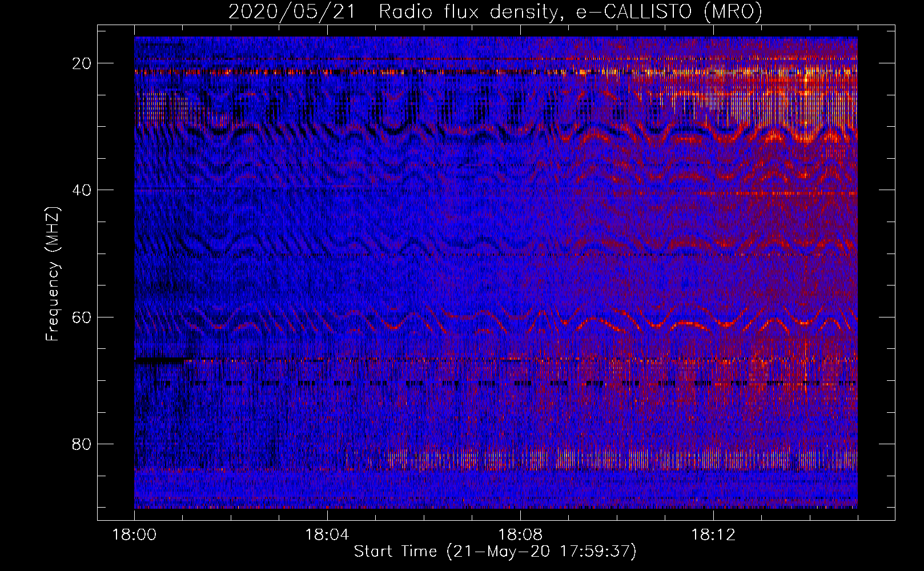The height and width of the screenshot is (571, 924).
Task: Click the '18:00' time tick label
Action: pos(135,535)
